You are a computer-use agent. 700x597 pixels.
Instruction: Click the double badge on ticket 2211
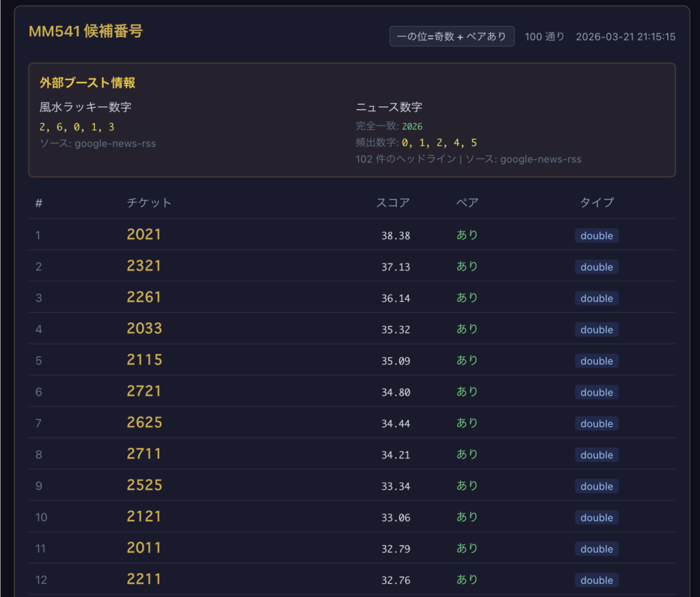click(596, 580)
